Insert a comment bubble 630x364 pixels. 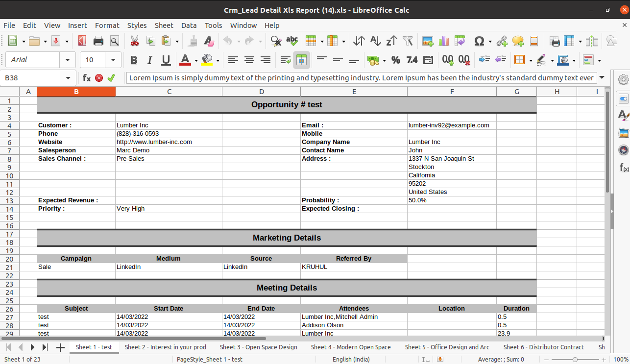(518, 41)
